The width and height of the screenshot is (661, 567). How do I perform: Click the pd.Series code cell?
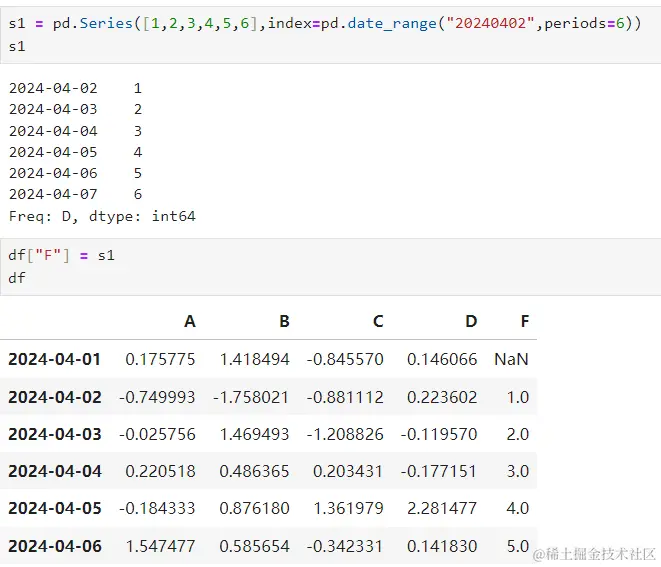[x=330, y=35]
